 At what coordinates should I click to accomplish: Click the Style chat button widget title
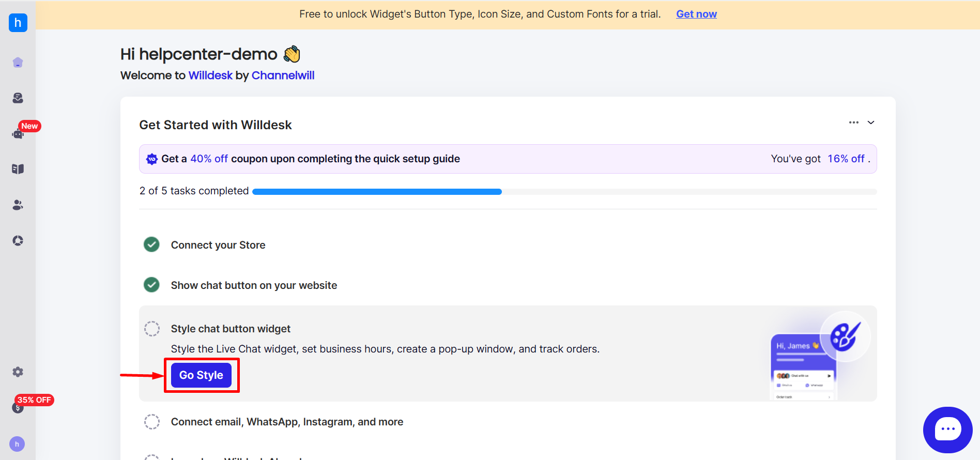coord(231,329)
